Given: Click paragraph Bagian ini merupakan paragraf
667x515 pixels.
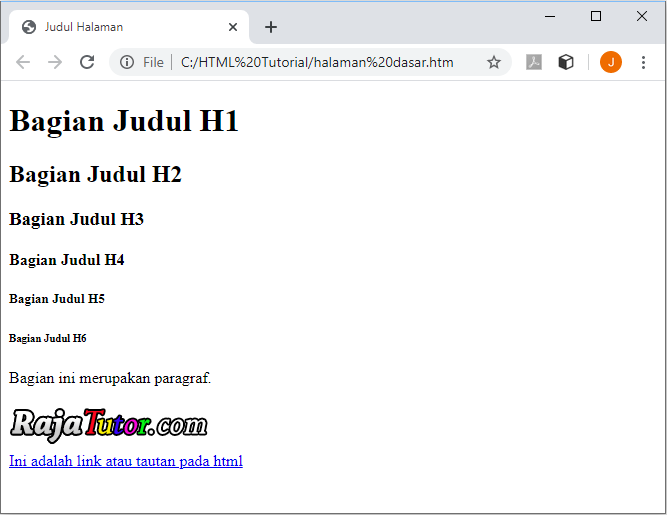Looking at the screenshot, I should point(110,378).
